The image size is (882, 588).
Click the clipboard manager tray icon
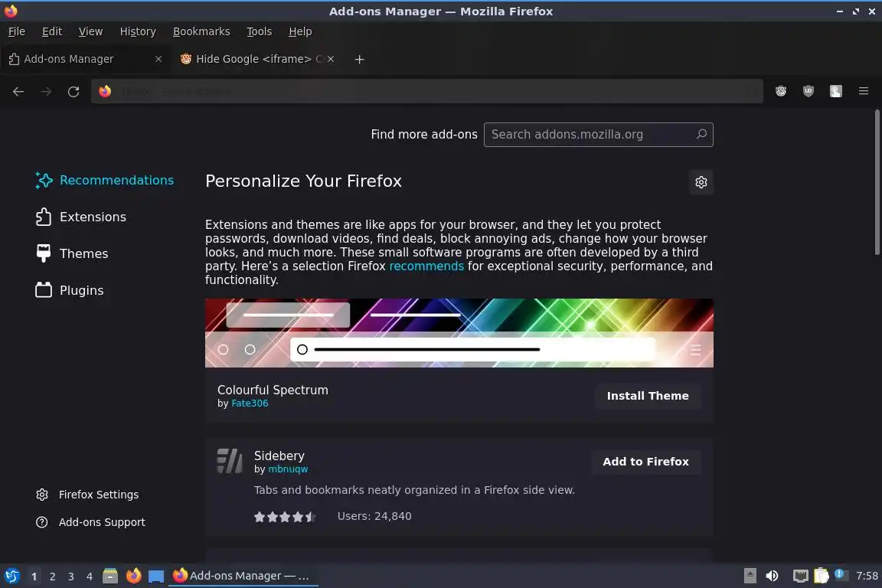(x=821, y=576)
